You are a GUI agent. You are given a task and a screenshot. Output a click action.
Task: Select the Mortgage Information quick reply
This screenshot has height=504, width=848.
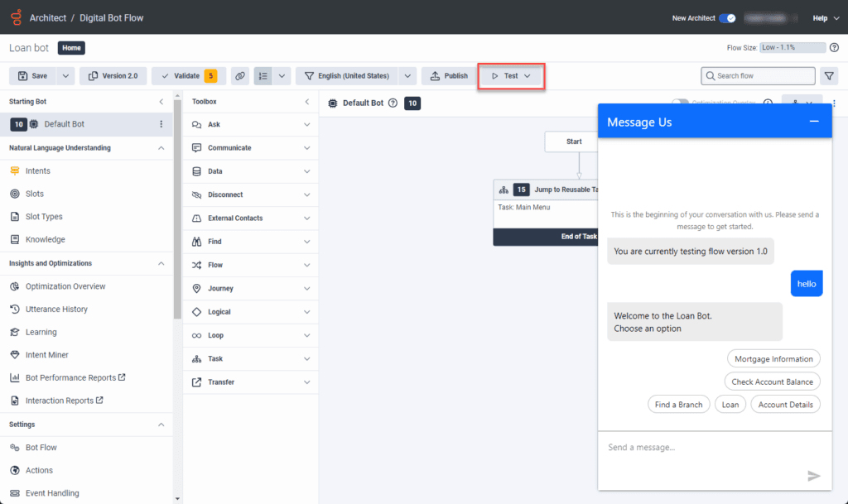click(773, 358)
